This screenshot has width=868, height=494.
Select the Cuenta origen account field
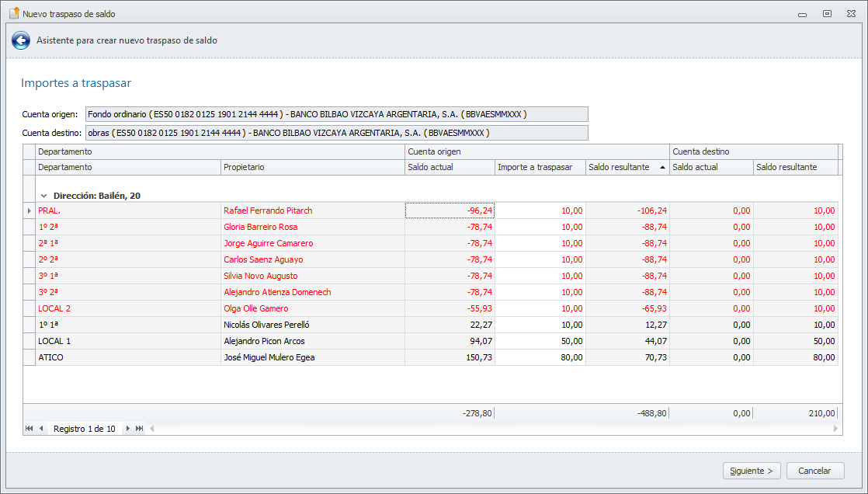coord(336,114)
